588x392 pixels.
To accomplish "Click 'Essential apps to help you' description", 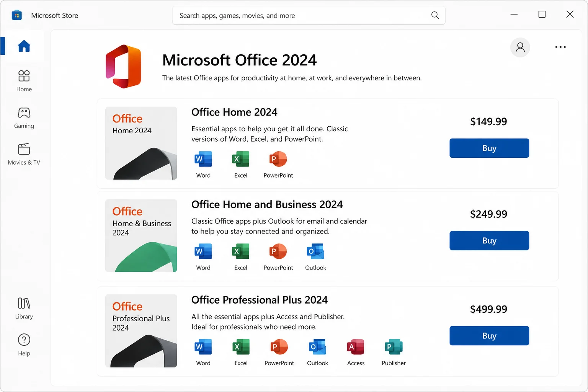I will click(269, 134).
